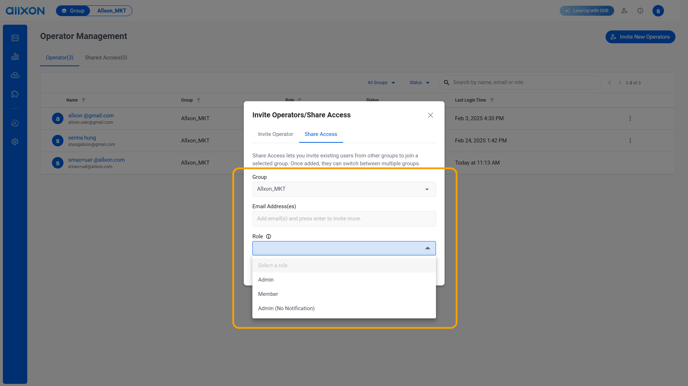
Task: Click the search magnifier icon
Action: (446, 82)
